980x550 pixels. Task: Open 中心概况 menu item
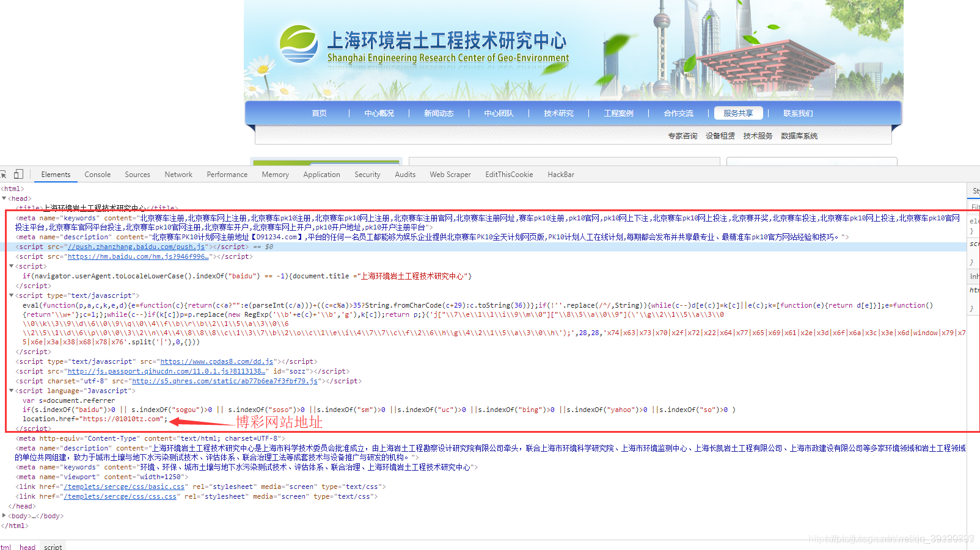point(379,114)
